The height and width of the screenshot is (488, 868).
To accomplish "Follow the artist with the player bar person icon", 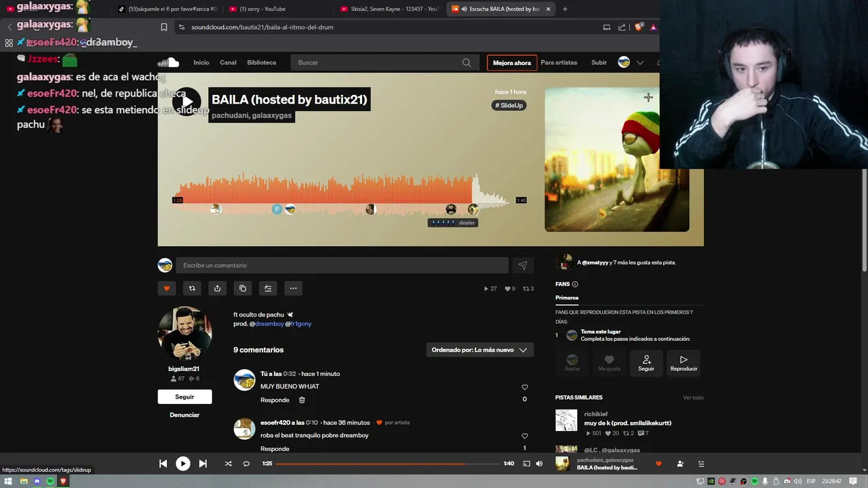I will click(680, 464).
